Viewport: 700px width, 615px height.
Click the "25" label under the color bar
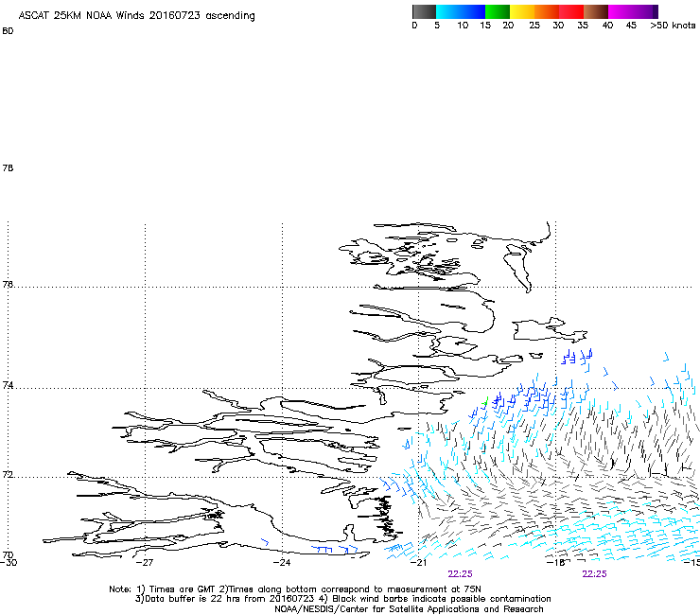click(x=534, y=26)
